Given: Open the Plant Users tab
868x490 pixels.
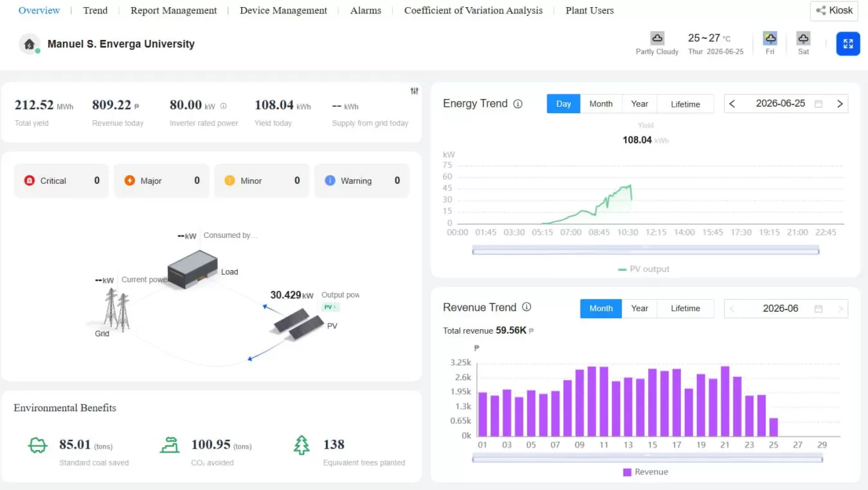Looking at the screenshot, I should (590, 10).
